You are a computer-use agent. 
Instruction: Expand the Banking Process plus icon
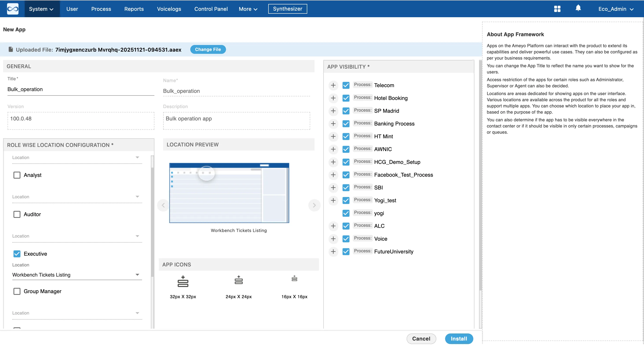(x=333, y=124)
